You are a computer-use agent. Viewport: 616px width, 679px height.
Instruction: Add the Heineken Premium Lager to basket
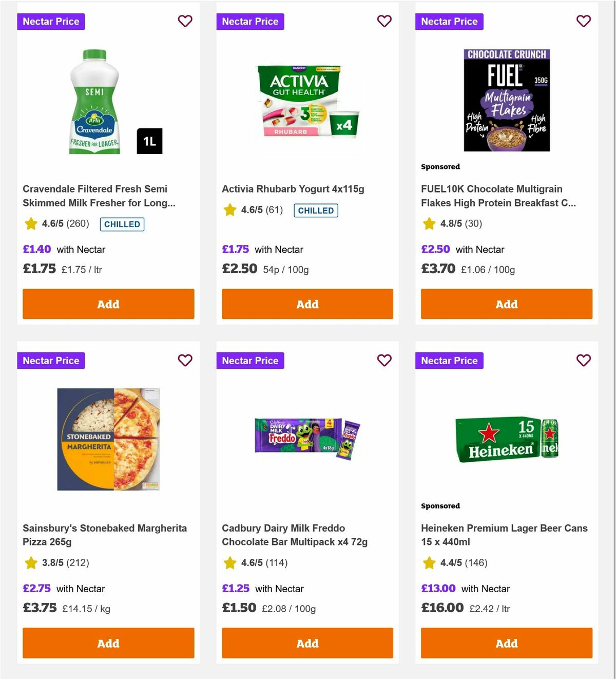[x=506, y=643]
